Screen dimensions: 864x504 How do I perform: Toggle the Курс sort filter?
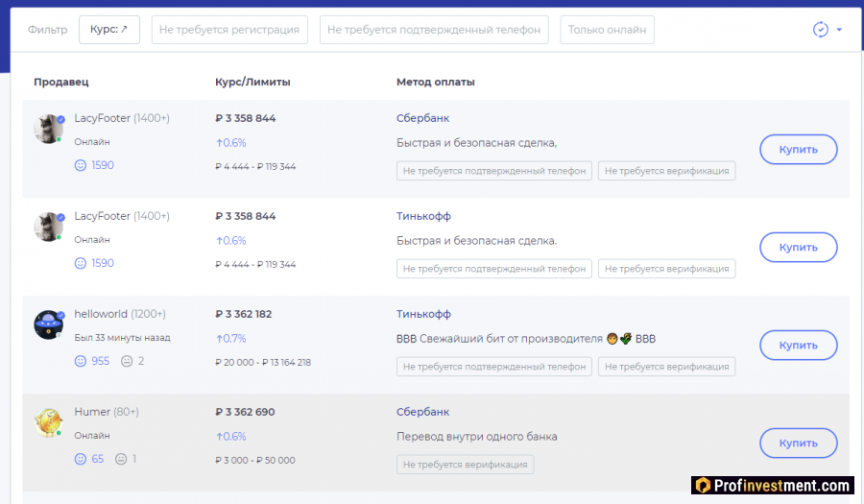109,30
